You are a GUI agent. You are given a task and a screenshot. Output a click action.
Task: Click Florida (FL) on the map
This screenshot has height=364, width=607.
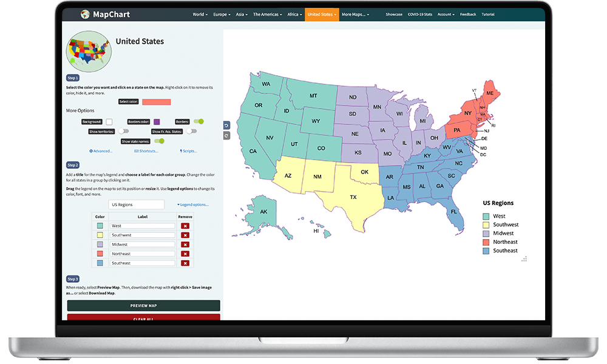[x=453, y=212]
